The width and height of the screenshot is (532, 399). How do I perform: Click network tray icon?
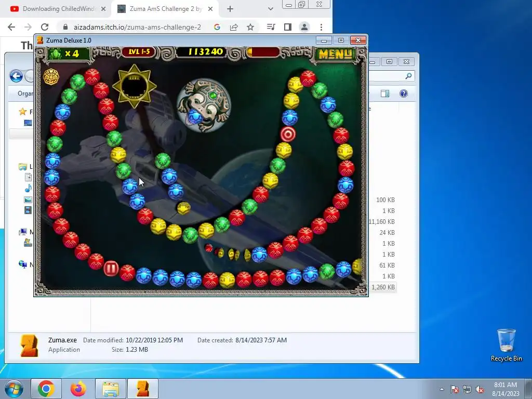pyautogui.click(x=467, y=389)
